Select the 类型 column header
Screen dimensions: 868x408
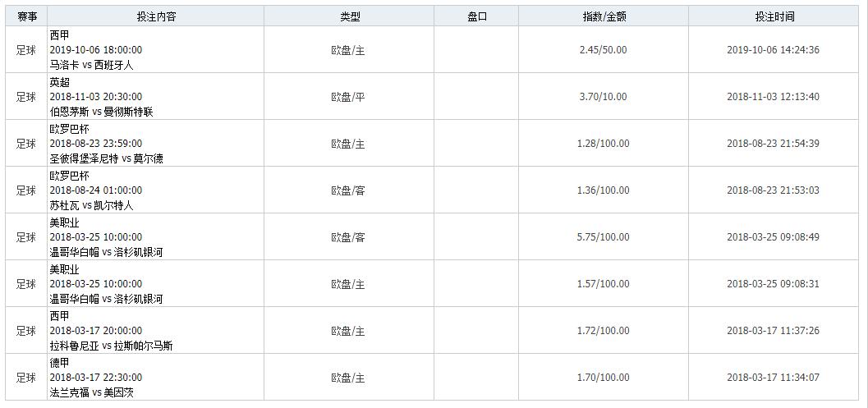pyautogui.click(x=350, y=16)
